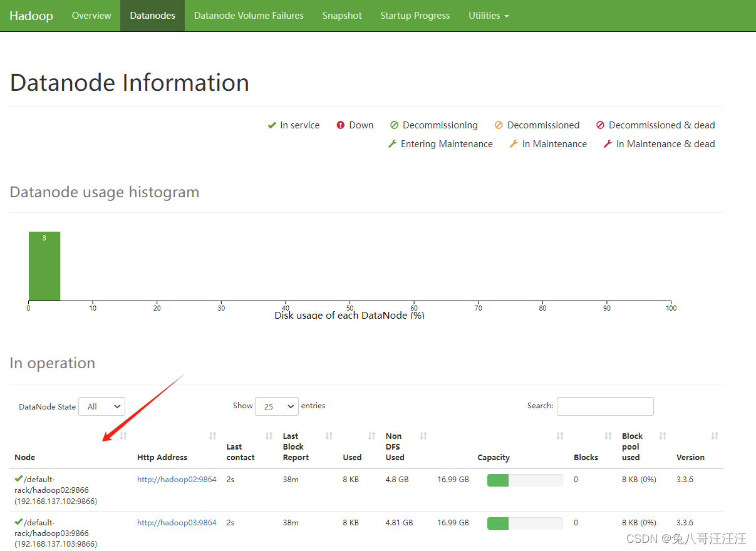Click hadoop03 capacity usage bar
This screenshot has width=756, height=551.
click(x=525, y=523)
